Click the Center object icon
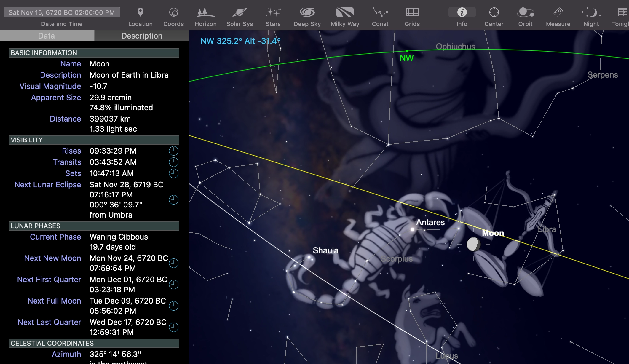This screenshot has width=629, height=364. tap(494, 12)
